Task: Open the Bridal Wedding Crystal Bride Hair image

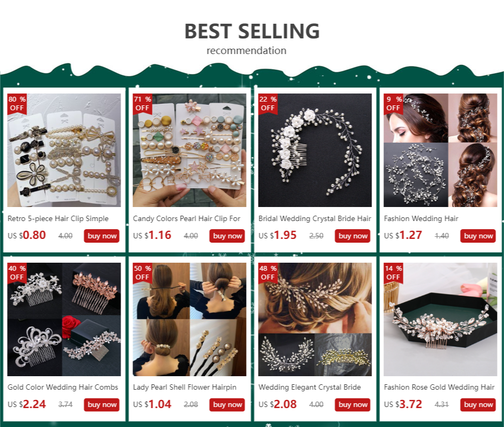Action: [x=315, y=150]
